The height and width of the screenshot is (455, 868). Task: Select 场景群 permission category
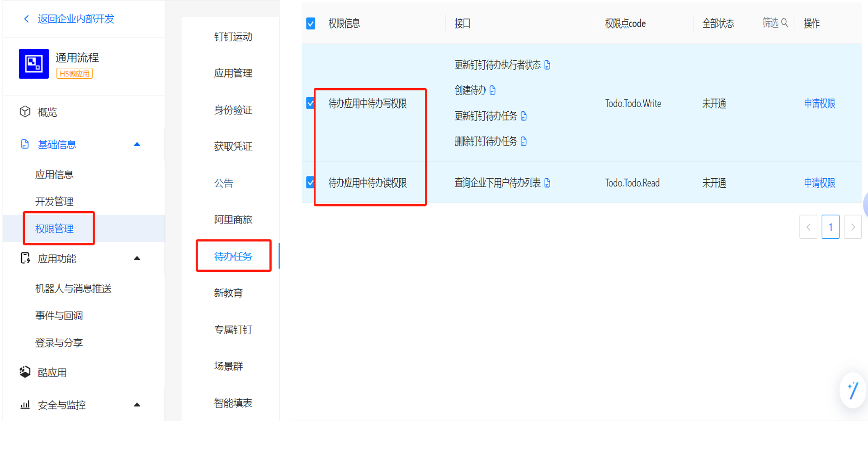click(228, 366)
